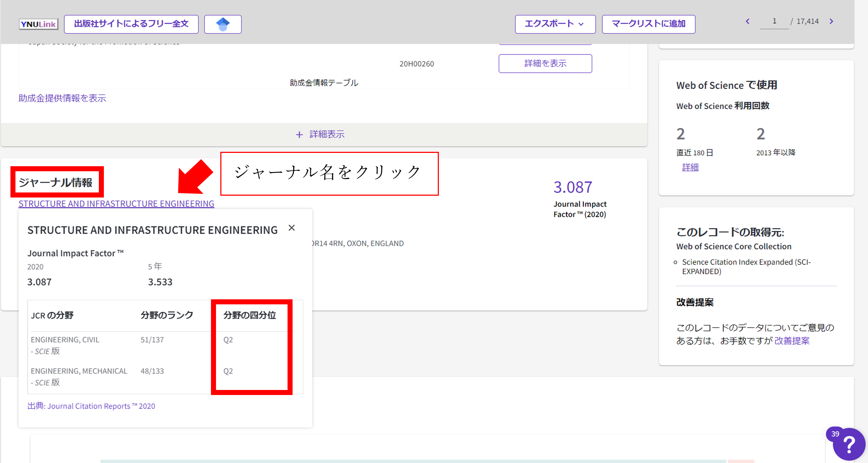The height and width of the screenshot is (463, 868).
Task: Click マークリストに追加 button
Action: (x=648, y=24)
